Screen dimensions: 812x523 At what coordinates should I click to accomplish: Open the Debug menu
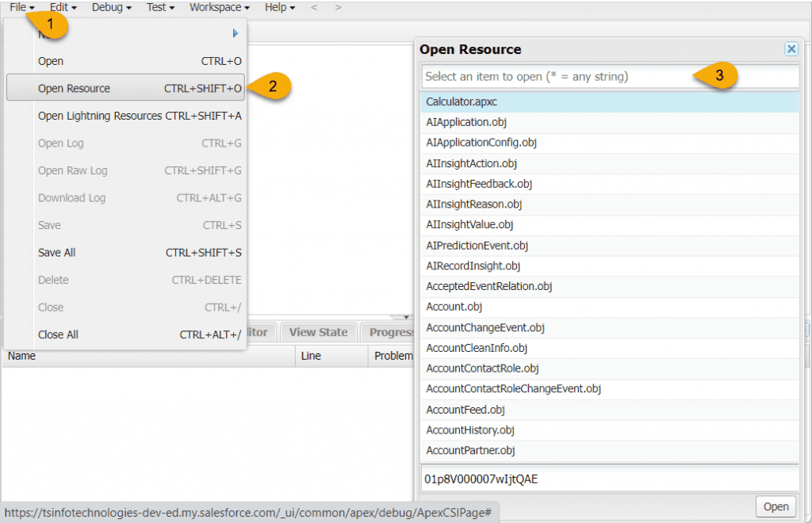[109, 7]
